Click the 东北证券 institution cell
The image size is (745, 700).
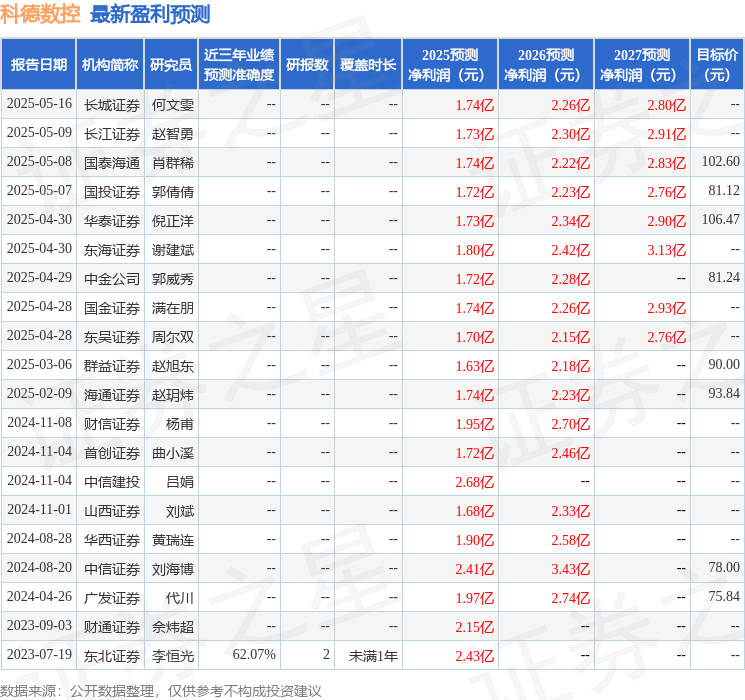(x=111, y=656)
